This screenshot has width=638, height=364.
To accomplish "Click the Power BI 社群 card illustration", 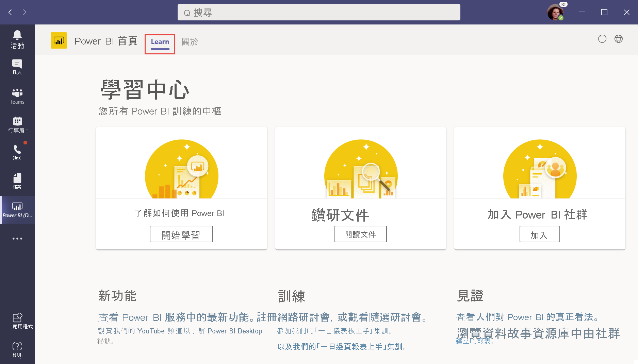I will point(540,169).
